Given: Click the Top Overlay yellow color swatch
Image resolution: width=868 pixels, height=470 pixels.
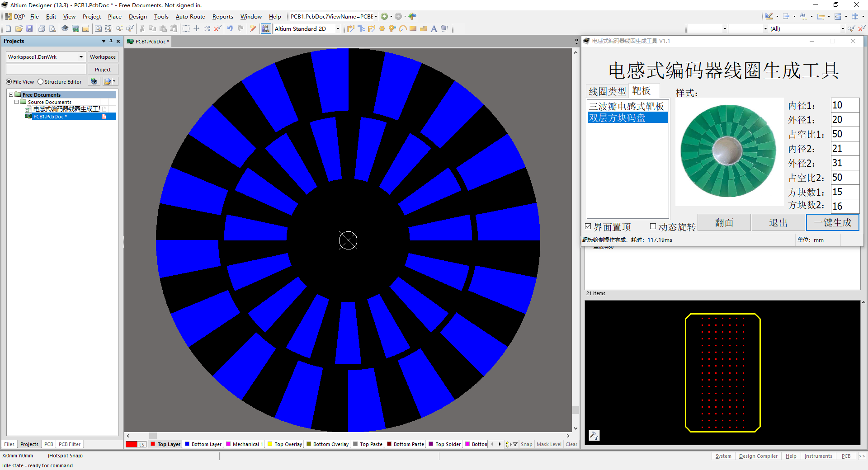Looking at the screenshot, I should coord(270,444).
